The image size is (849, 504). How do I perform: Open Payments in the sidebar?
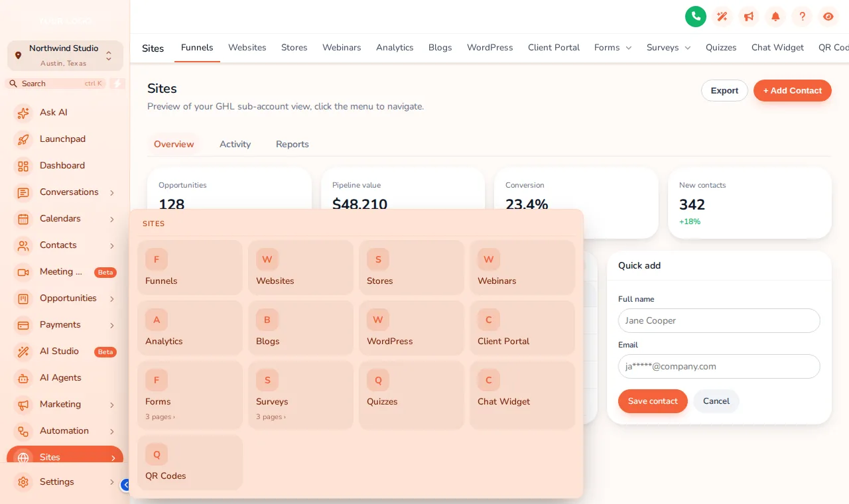click(65, 325)
